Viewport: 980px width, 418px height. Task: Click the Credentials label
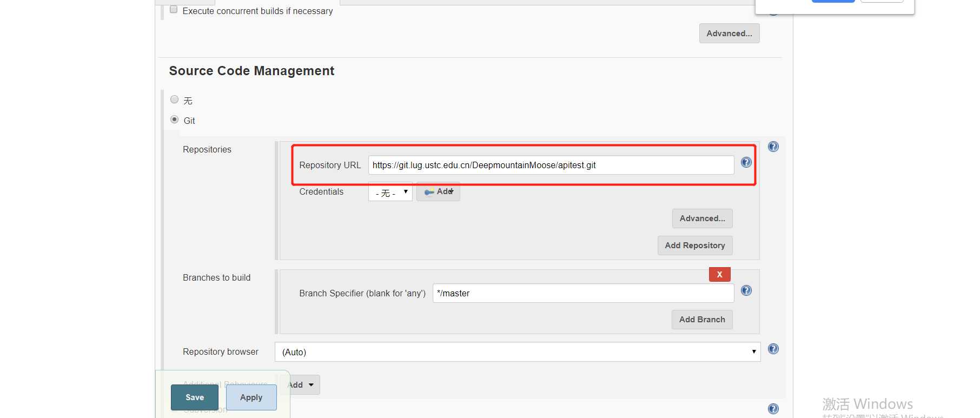pyautogui.click(x=321, y=191)
